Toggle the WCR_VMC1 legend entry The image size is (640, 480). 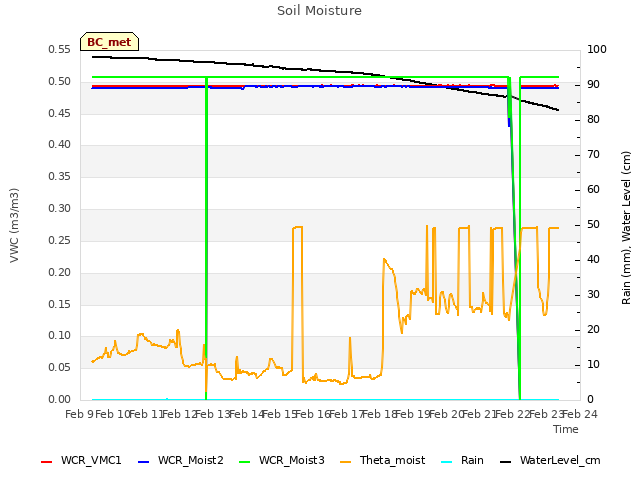(x=81, y=460)
